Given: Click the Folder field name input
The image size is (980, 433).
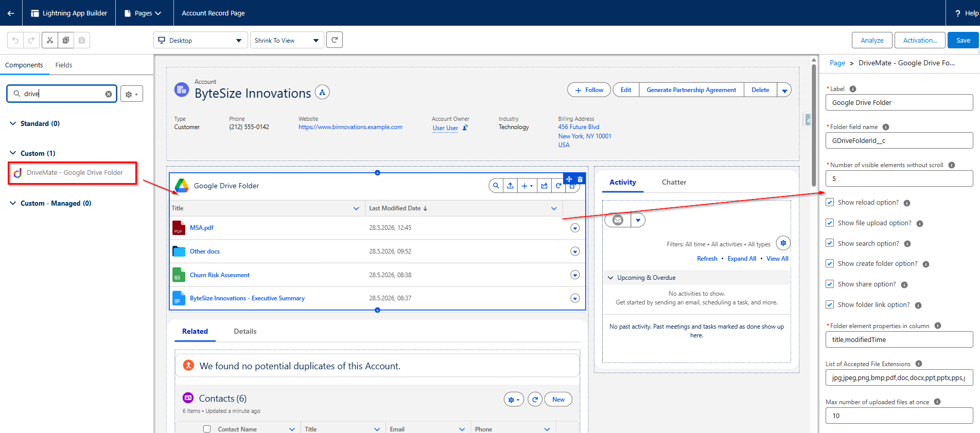Looking at the screenshot, I should tap(899, 140).
